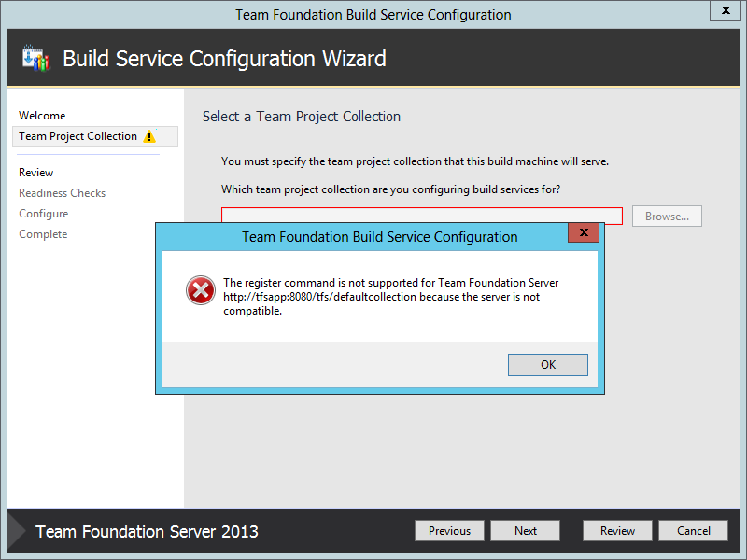Go back using the Previous button
This screenshot has height=560, width=747.
point(449,530)
